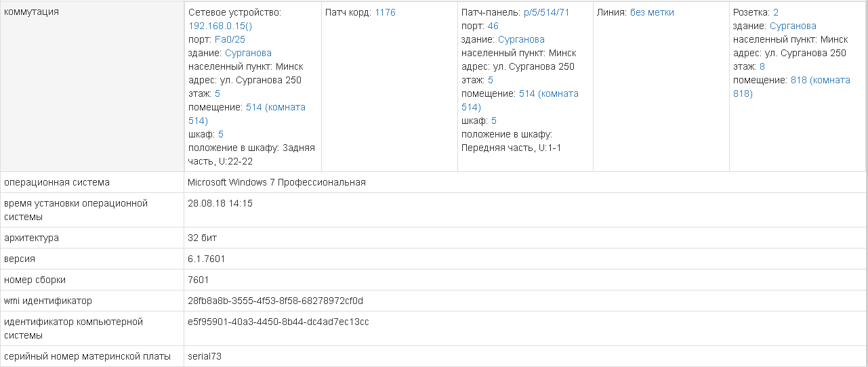Viewport: 868px width, 367px height.
Task: Click cabinet 5 link in Сетевое устройство column
Action: coord(221,134)
